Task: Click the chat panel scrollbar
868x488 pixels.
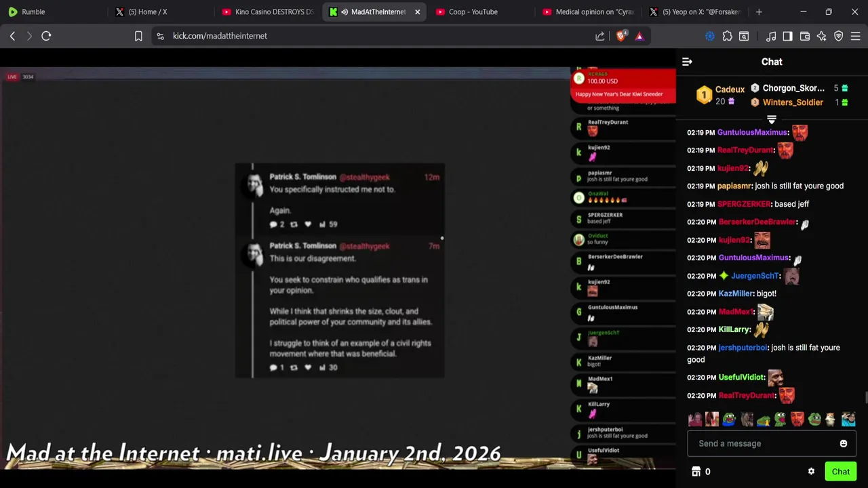Action: click(x=865, y=398)
